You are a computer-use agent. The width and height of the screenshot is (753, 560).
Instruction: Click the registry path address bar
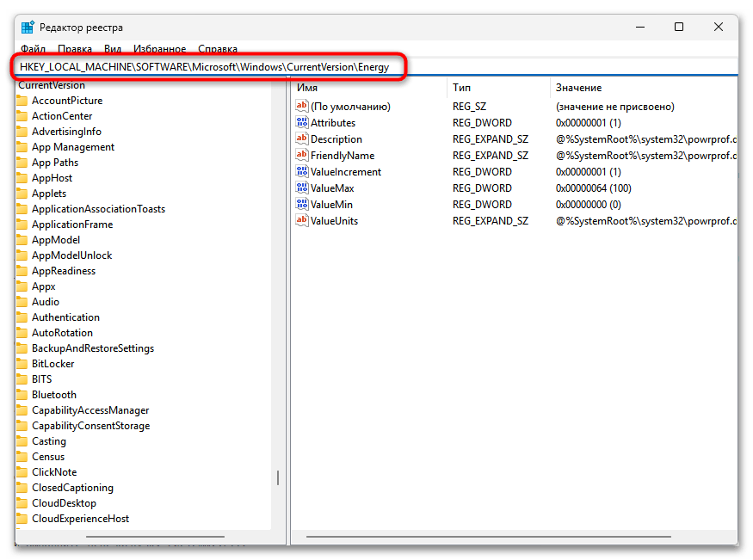(377, 67)
